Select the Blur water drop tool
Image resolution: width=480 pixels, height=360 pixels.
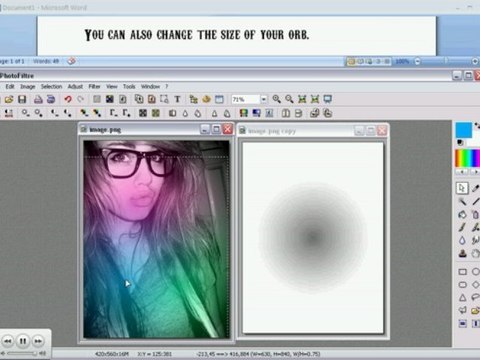pos(462,240)
